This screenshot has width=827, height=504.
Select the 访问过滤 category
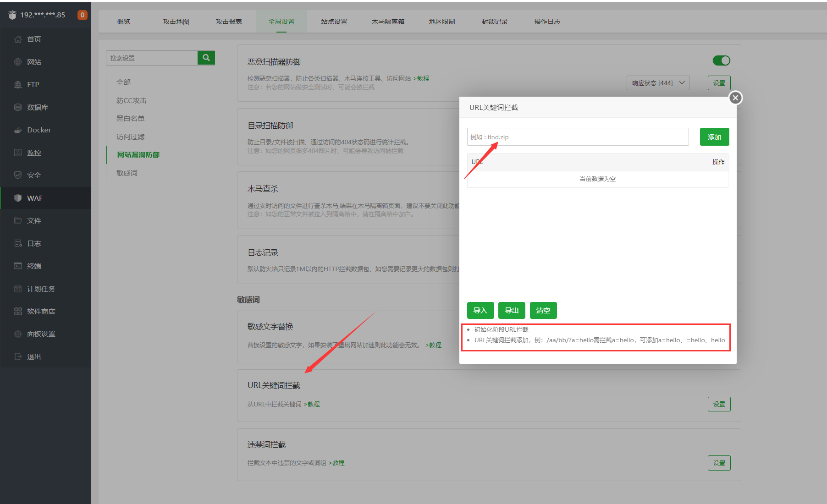click(130, 137)
